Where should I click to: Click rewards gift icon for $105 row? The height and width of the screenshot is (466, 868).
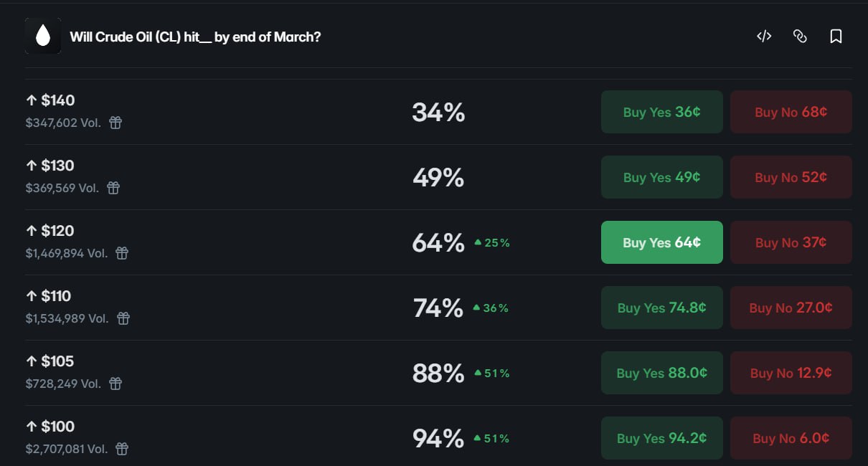115,384
